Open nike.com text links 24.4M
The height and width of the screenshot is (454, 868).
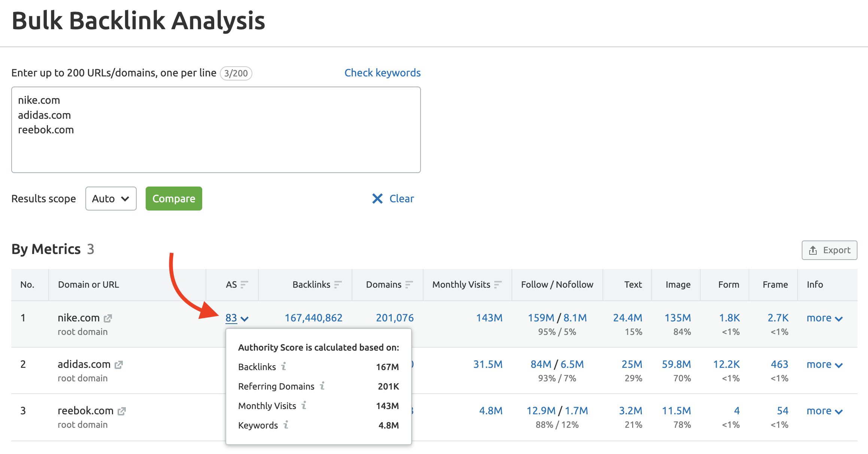pos(628,318)
